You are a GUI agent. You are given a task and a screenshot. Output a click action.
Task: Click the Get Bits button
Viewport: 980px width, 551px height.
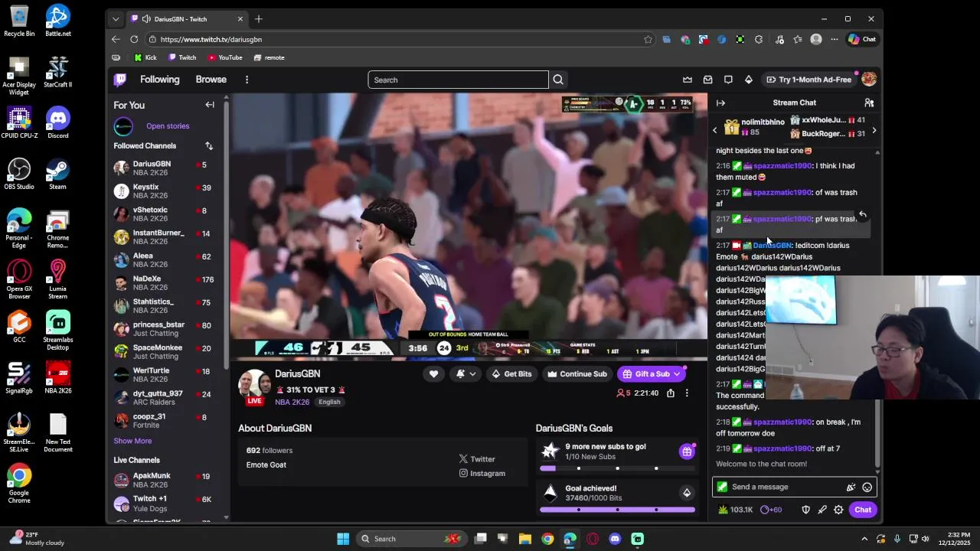point(511,373)
